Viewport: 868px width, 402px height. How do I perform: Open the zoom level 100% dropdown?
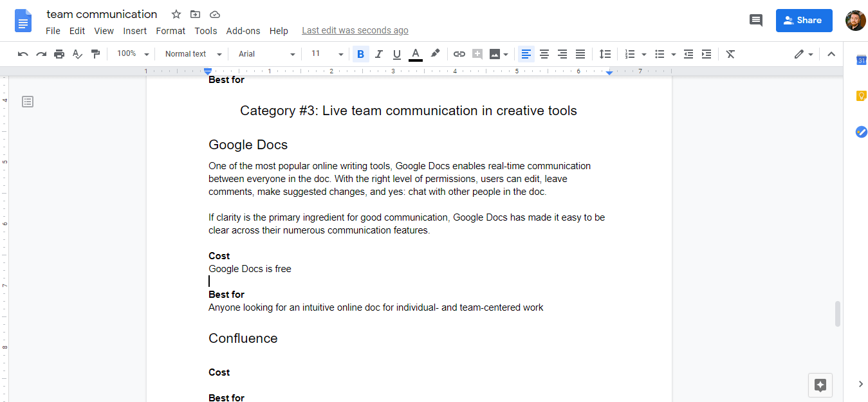click(133, 54)
